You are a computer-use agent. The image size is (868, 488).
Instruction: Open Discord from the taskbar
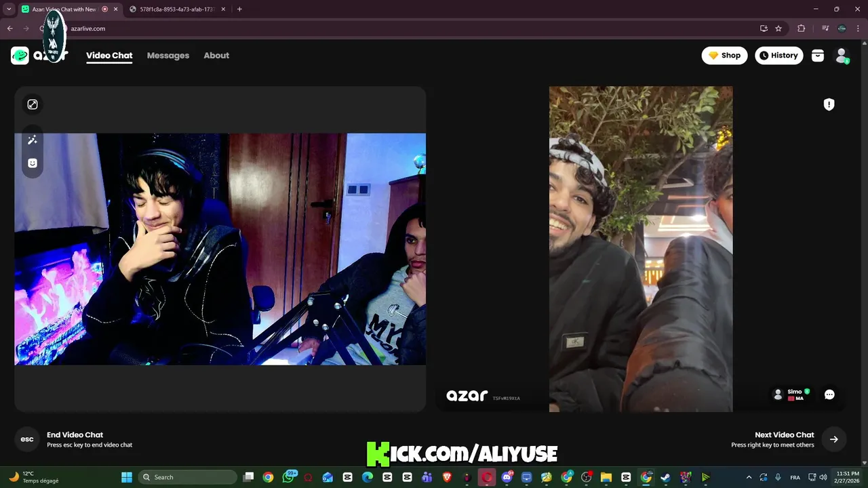[x=507, y=477]
